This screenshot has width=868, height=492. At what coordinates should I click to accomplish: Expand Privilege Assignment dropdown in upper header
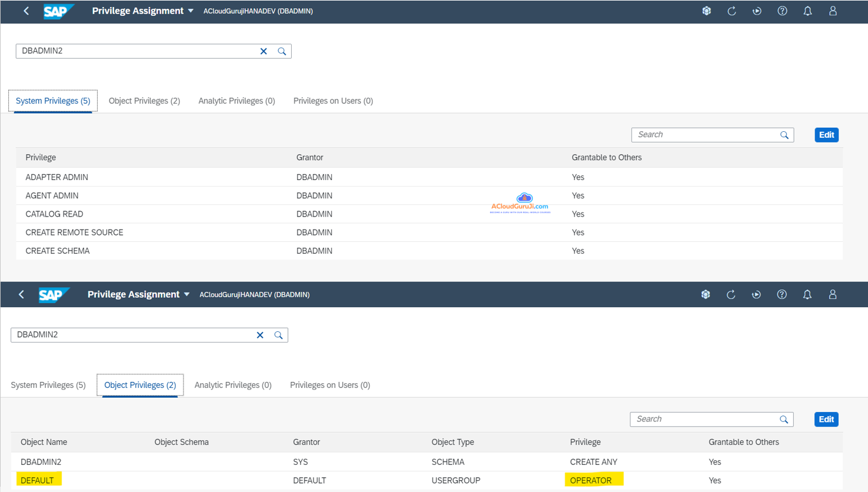coord(191,11)
